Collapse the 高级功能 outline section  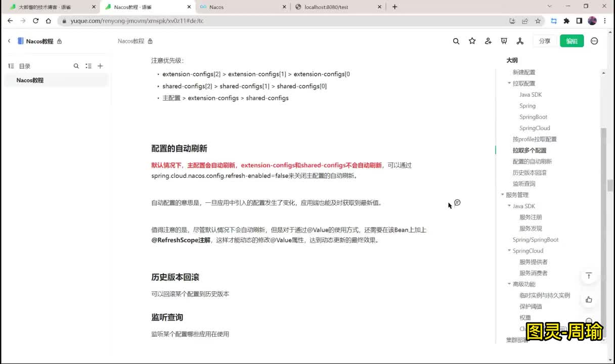(x=509, y=284)
